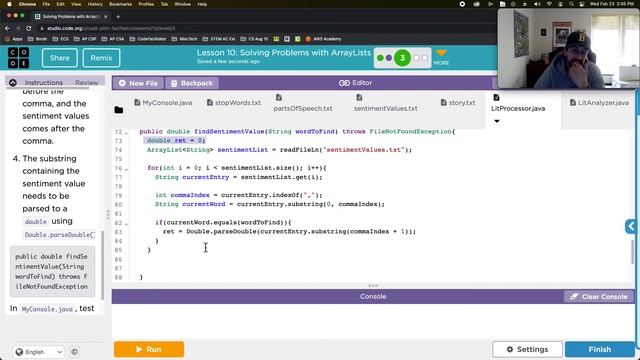Click the Double.parseDouble( snippet in instructions
The image size is (640, 360).
click(x=59, y=235)
